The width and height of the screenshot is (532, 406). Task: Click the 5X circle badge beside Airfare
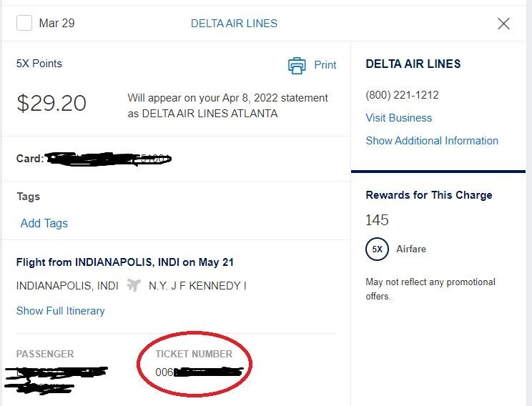378,249
